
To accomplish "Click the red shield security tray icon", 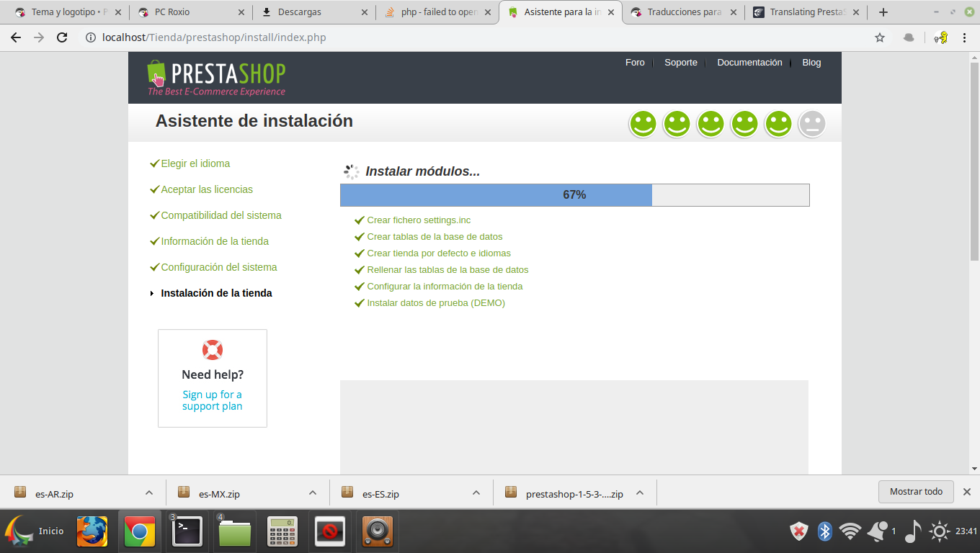I will click(x=799, y=531).
